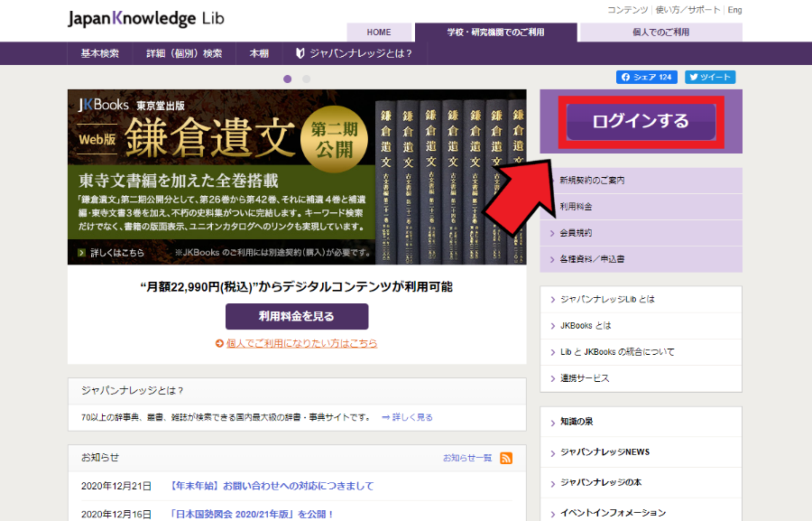Image resolution: width=812 pixels, height=521 pixels.
Task: Click the 鎌倉遺文 banner image
Action: [x=297, y=177]
